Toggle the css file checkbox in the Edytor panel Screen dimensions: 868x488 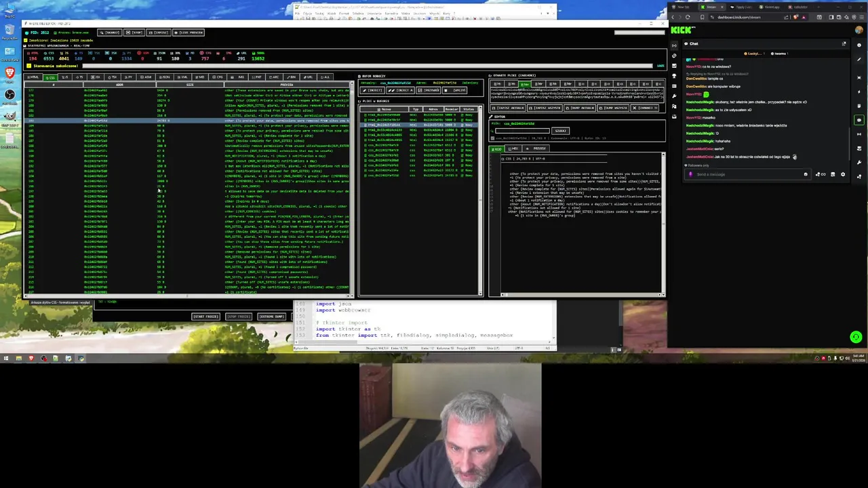point(492,138)
